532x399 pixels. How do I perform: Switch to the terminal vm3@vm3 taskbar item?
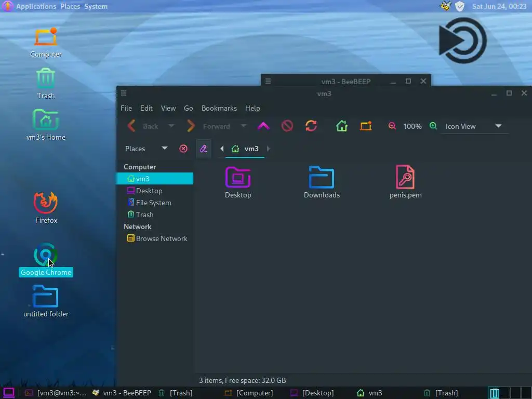click(x=56, y=393)
